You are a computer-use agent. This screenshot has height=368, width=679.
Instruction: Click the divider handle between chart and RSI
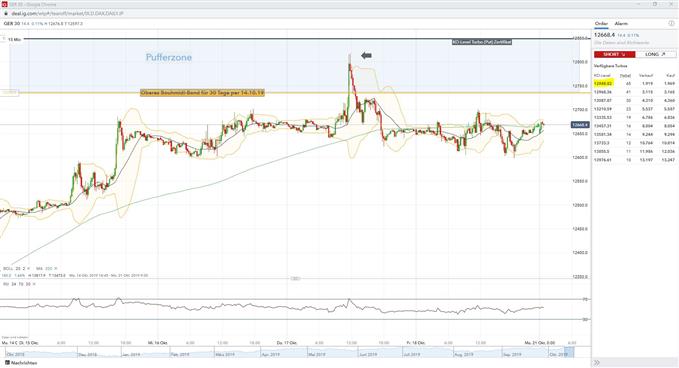pos(295,278)
